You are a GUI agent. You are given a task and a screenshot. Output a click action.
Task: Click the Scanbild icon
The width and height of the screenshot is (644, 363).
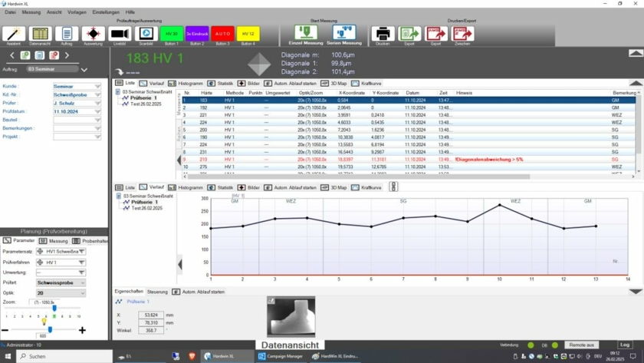coord(145,34)
